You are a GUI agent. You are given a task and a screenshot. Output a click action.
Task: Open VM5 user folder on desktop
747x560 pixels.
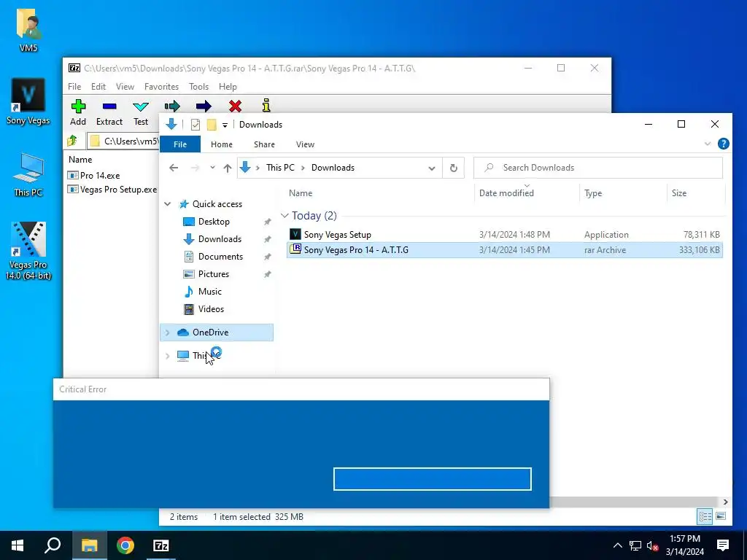point(28,29)
